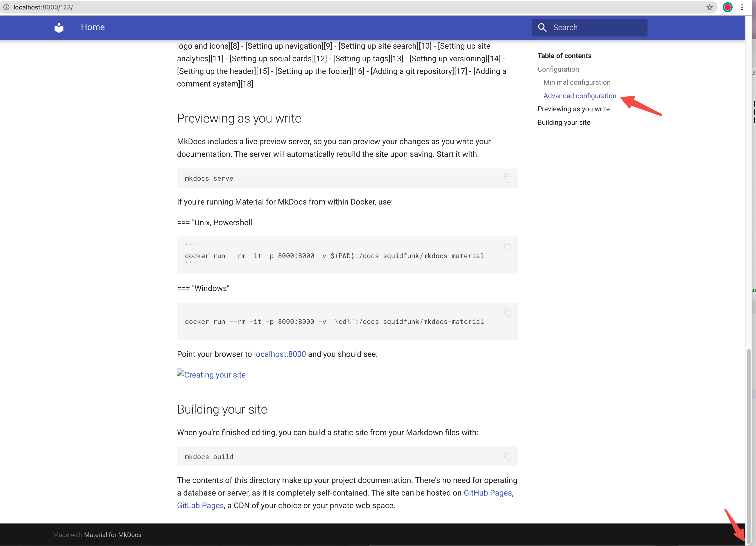Open the localhost:8000 link
Screen dimensions: 756x546
[x=280, y=354]
